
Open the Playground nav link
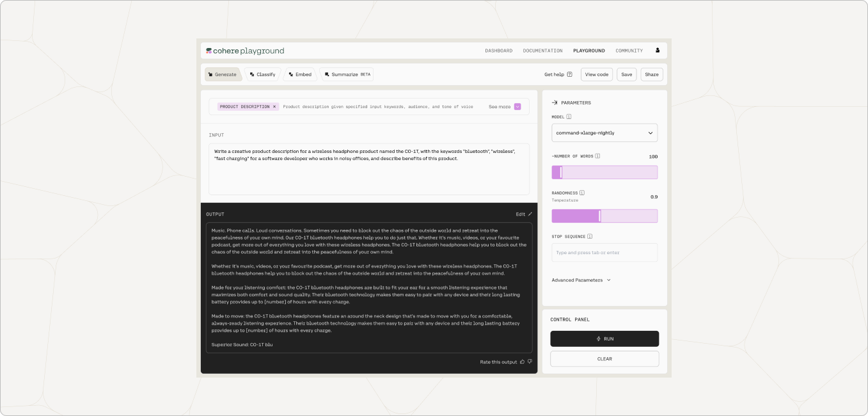point(589,51)
